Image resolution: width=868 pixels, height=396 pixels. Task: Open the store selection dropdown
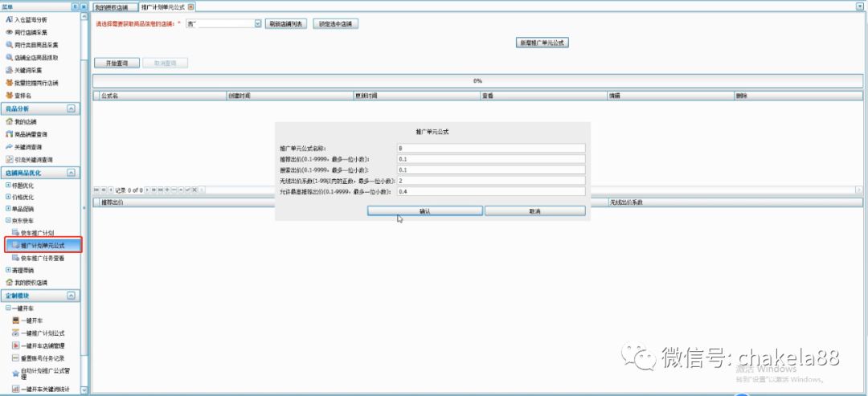(x=258, y=24)
